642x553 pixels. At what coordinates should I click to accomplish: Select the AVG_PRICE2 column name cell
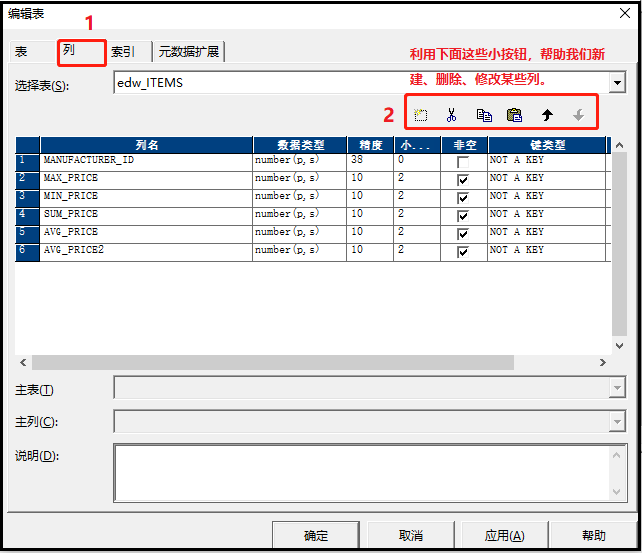tap(146, 253)
